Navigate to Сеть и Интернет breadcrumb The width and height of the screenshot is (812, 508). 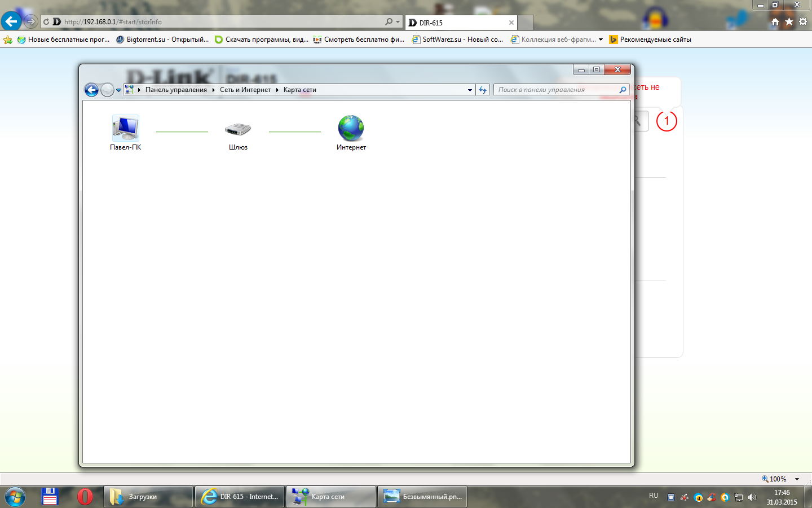[x=245, y=90]
